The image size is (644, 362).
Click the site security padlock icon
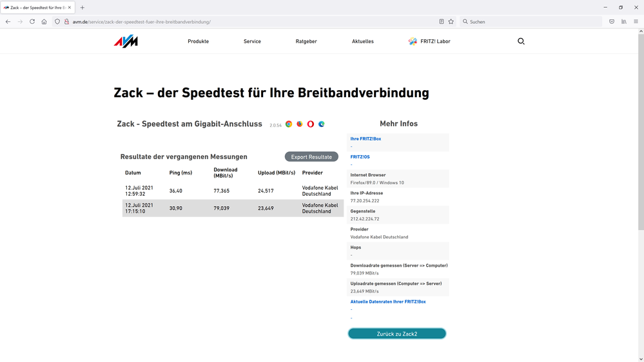point(66,22)
